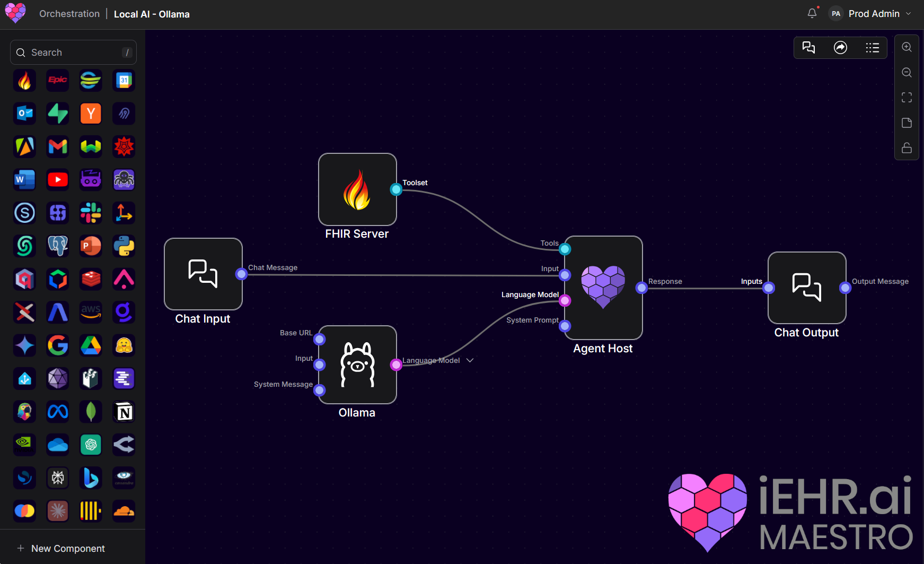
Task: Select the Perplexity component icon
Action: [58, 478]
